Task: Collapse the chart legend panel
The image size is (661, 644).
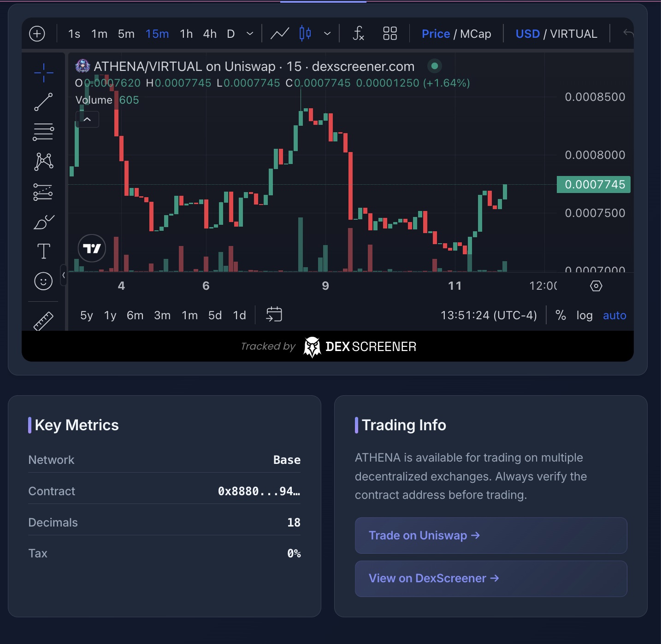Action: [87, 119]
